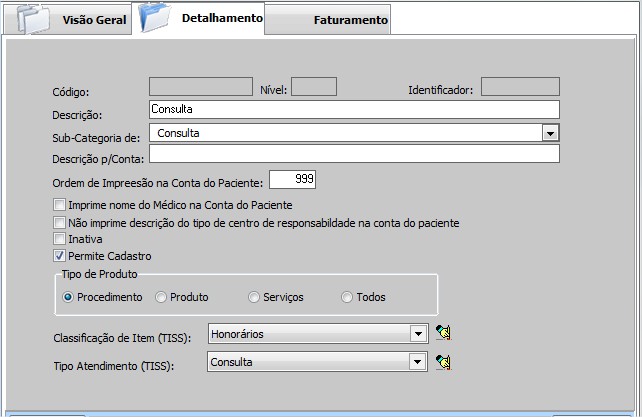642x417 pixels.
Task: Click the Código input field
Action: (201, 86)
